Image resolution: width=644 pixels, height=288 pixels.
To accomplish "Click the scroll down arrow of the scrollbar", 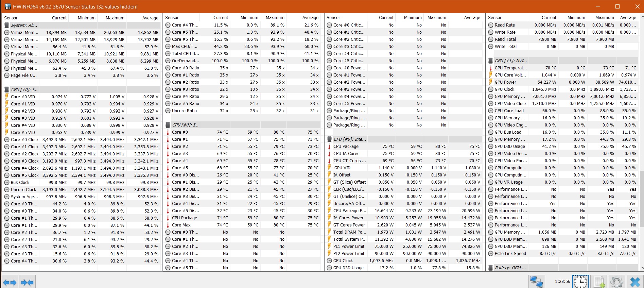I will point(642,268).
